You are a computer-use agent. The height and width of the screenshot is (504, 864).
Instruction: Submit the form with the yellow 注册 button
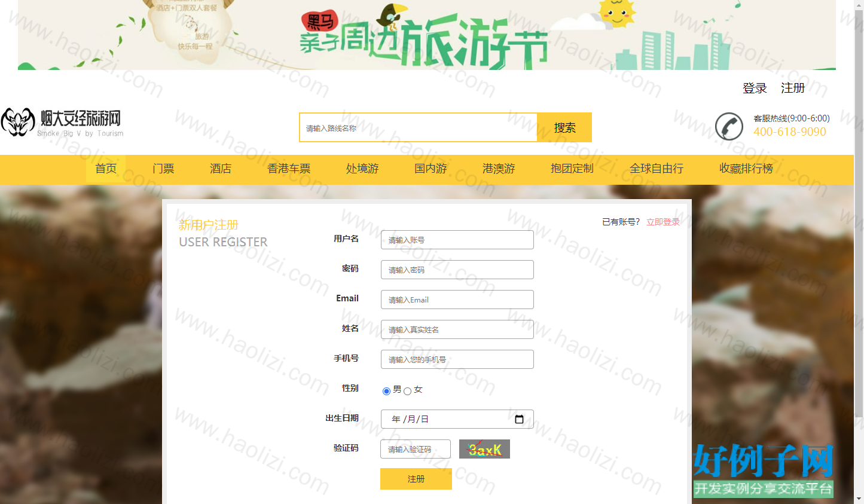coord(416,479)
